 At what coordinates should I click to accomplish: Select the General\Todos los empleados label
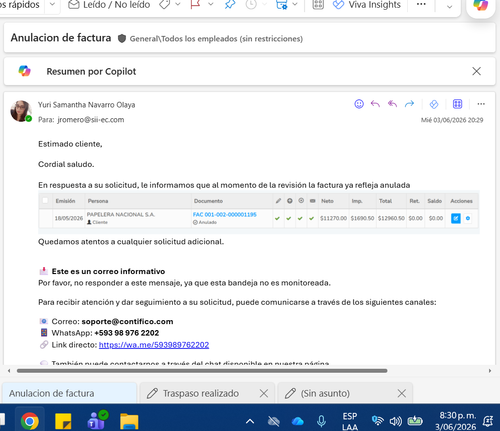coord(216,39)
